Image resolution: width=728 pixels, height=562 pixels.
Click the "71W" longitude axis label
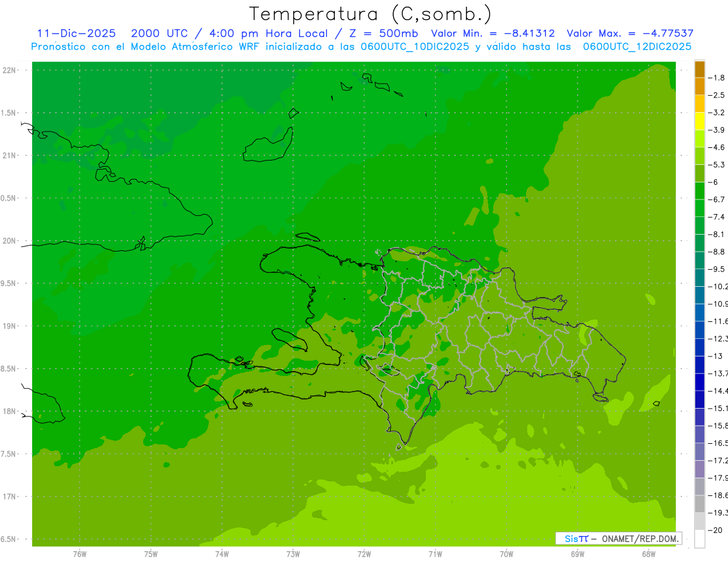tap(435, 554)
